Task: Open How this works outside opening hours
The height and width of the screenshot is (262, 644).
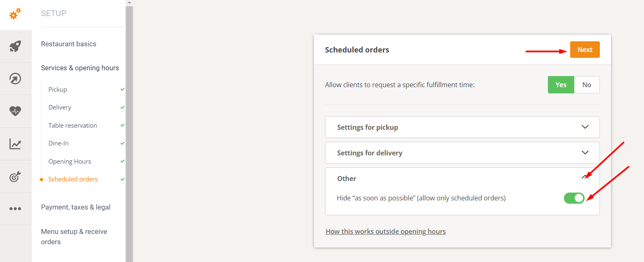Action: tap(386, 231)
